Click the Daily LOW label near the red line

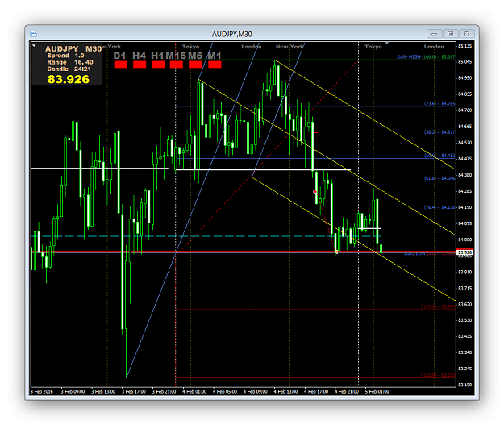coord(430,254)
